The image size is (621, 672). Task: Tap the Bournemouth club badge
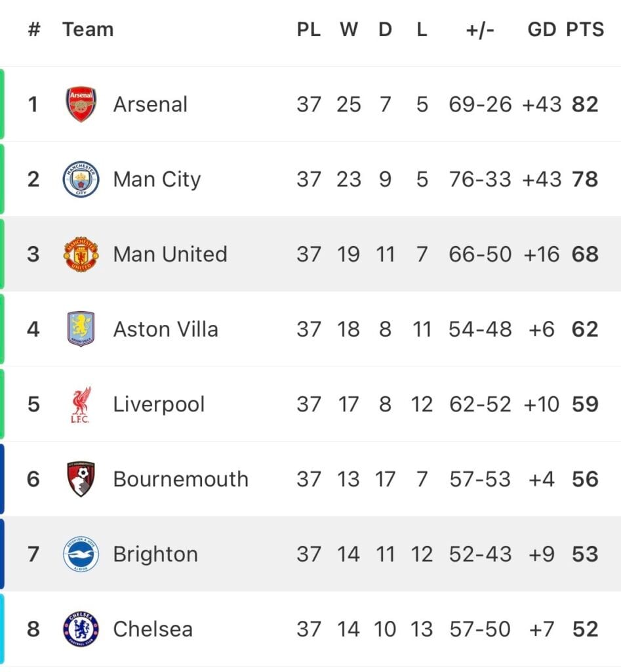tap(81, 478)
